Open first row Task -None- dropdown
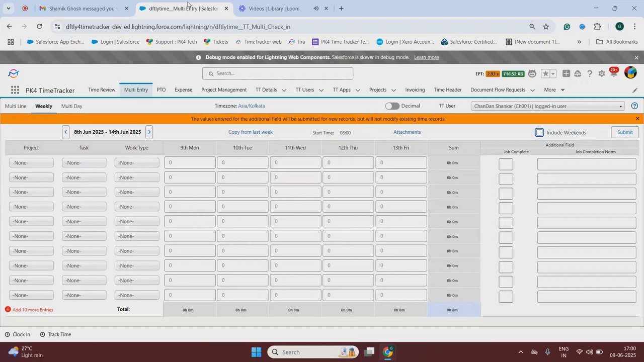The width and height of the screenshot is (644, 362). pos(84,163)
